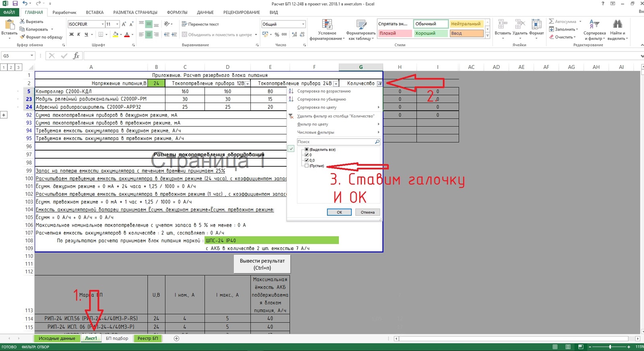Click the Поиск search field in the filter popup
Screen dimensions: 644x351
[x=339, y=142]
